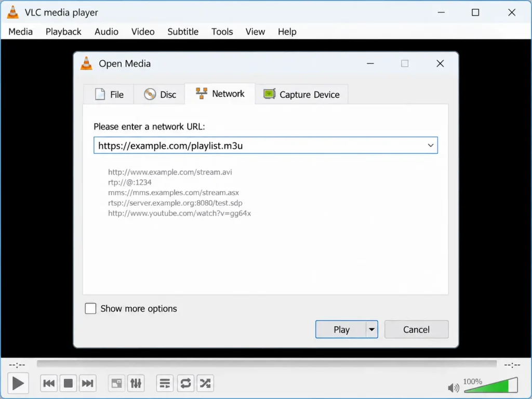Click example text http://www.youtube.com/watch?v=gg64x
Screen dimensions: 532x399
pyautogui.click(x=179, y=213)
